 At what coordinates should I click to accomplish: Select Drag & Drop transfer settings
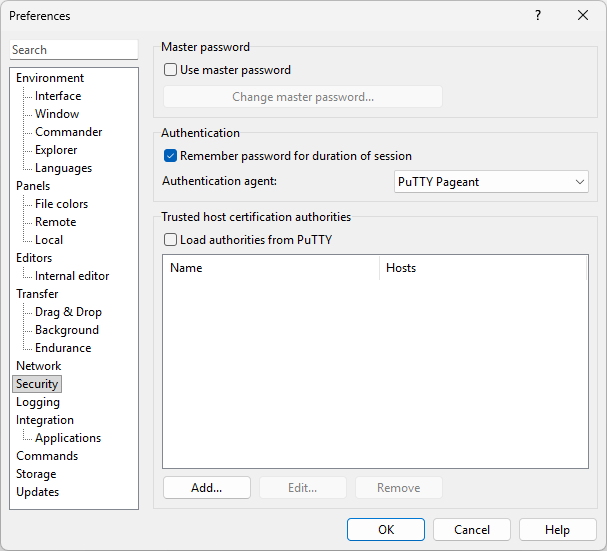[68, 312]
